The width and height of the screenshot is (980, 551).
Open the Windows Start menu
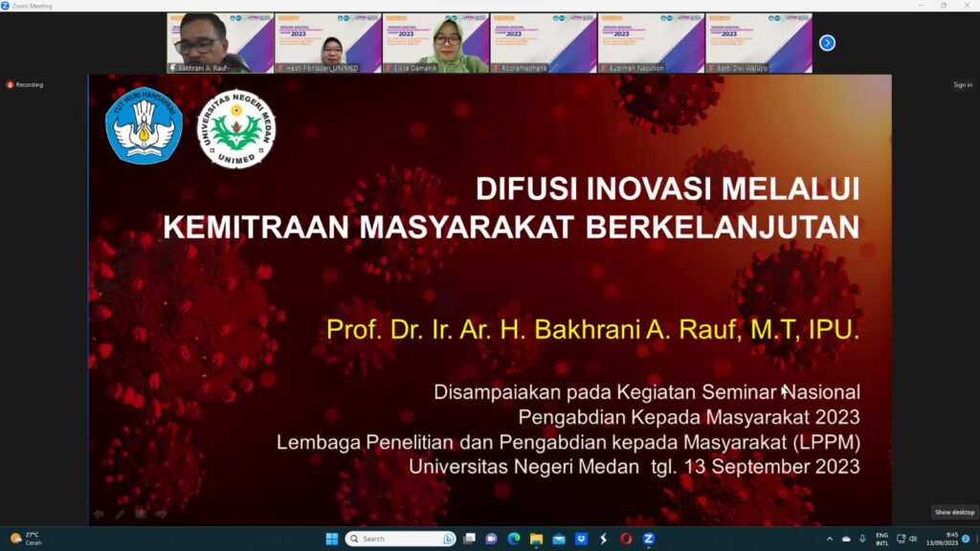(332, 539)
